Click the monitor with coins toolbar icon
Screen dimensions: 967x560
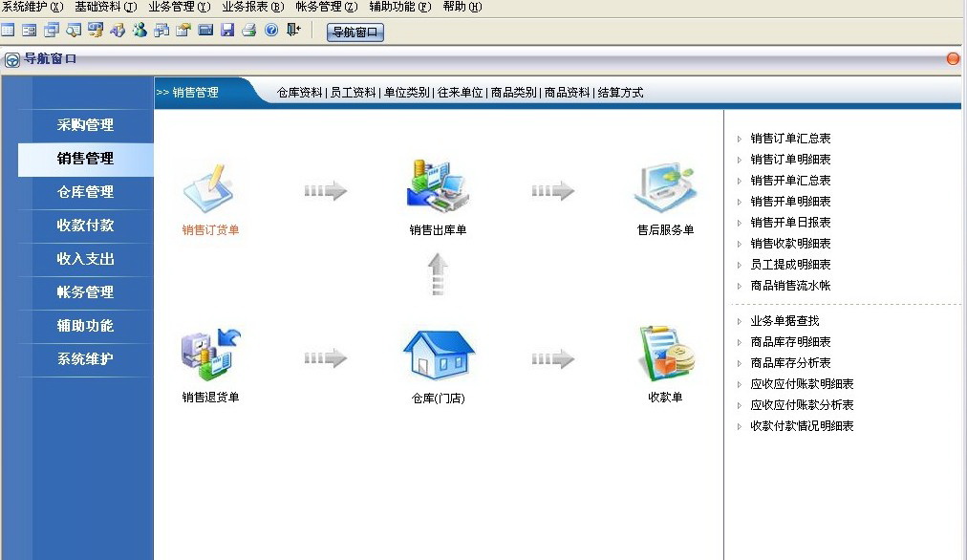(x=96, y=30)
